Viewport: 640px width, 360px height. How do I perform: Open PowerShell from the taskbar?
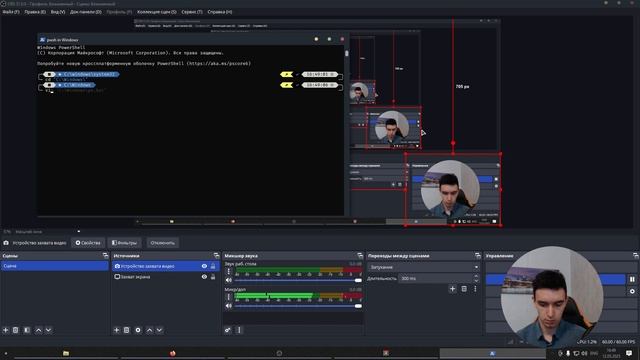coord(492,353)
